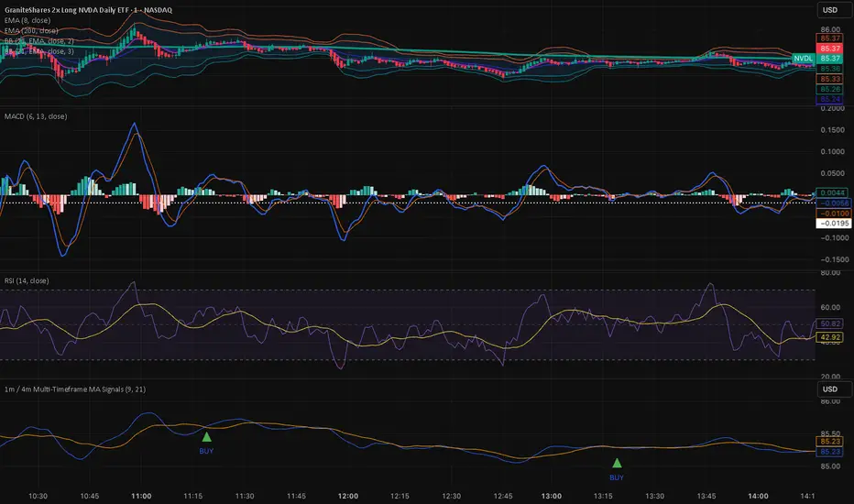This screenshot has height=504, width=854.
Task: Click the 14:00 time axis label
Action: click(x=758, y=496)
